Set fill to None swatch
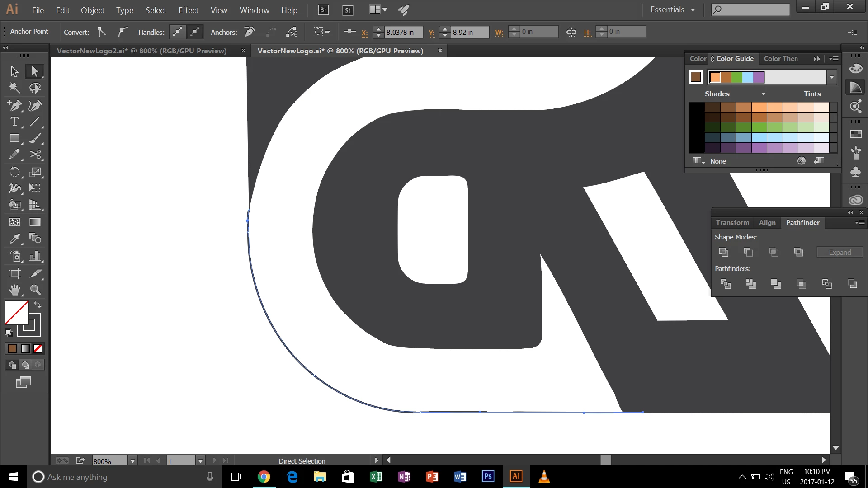 click(x=38, y=348)
